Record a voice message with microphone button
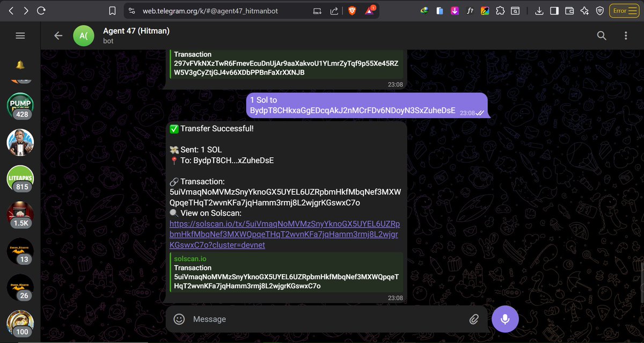Screen dimensions: 644x343 [x=505, y=319]
